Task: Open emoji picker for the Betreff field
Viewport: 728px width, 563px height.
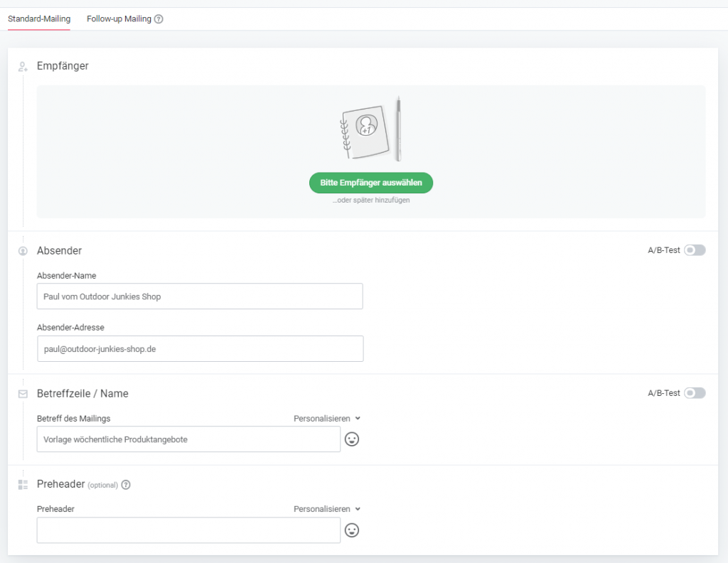Action: tap(352, 439)
